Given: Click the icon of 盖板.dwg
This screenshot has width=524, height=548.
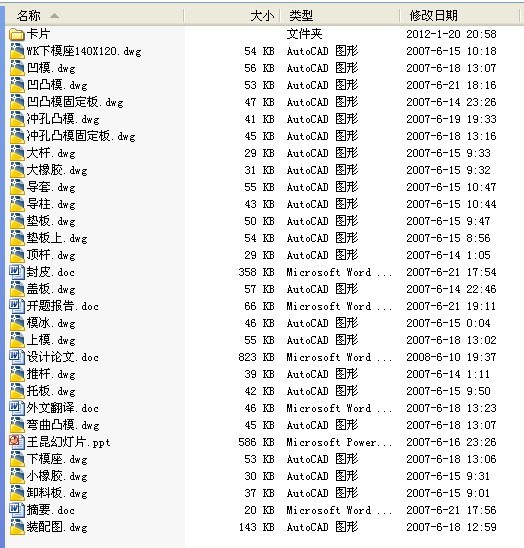Looking at the screenshot, I should (x=17, y=289).
